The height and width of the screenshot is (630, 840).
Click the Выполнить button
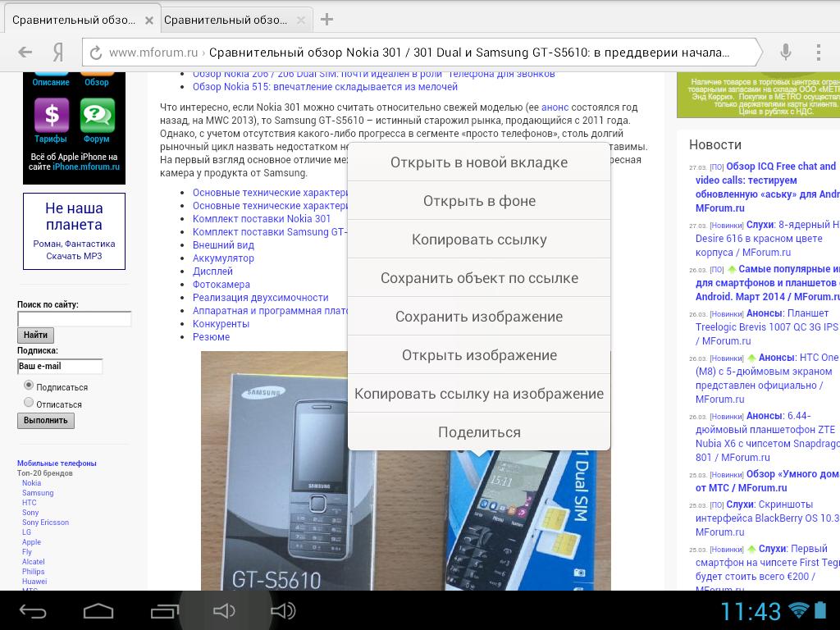pyautogui.click(x=46, y=421)
